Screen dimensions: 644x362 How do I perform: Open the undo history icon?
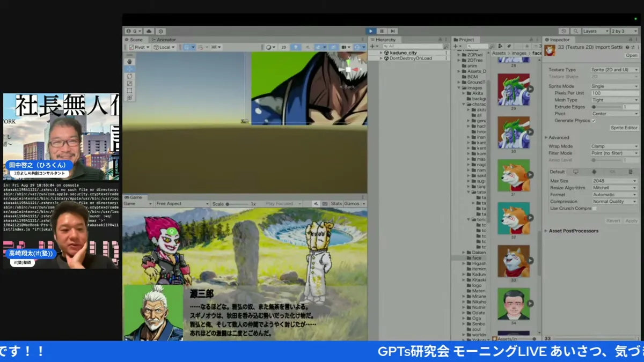[563, 31]
